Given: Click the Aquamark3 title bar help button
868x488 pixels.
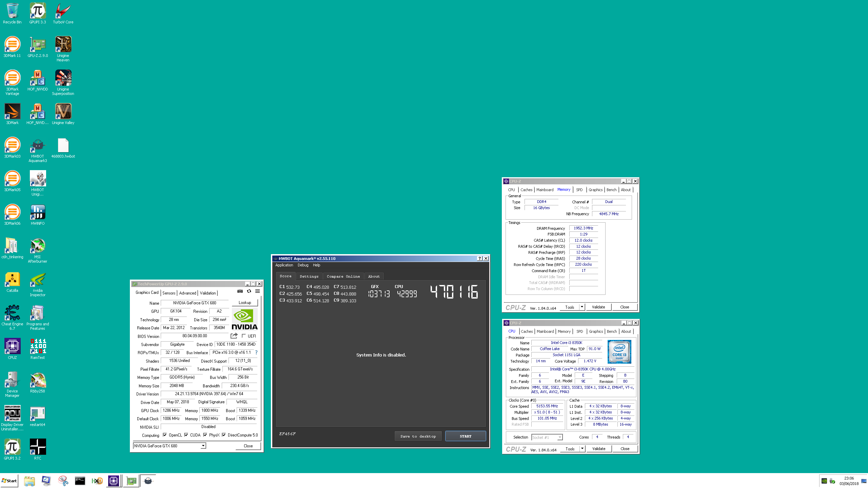Looking at the screenshot, I should click(x=479, y=258).
